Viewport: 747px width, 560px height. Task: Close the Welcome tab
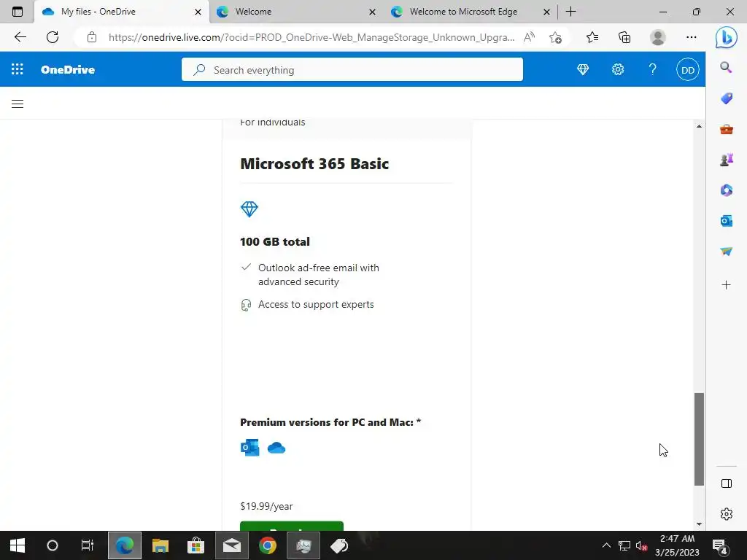click(x=372, y=12)
